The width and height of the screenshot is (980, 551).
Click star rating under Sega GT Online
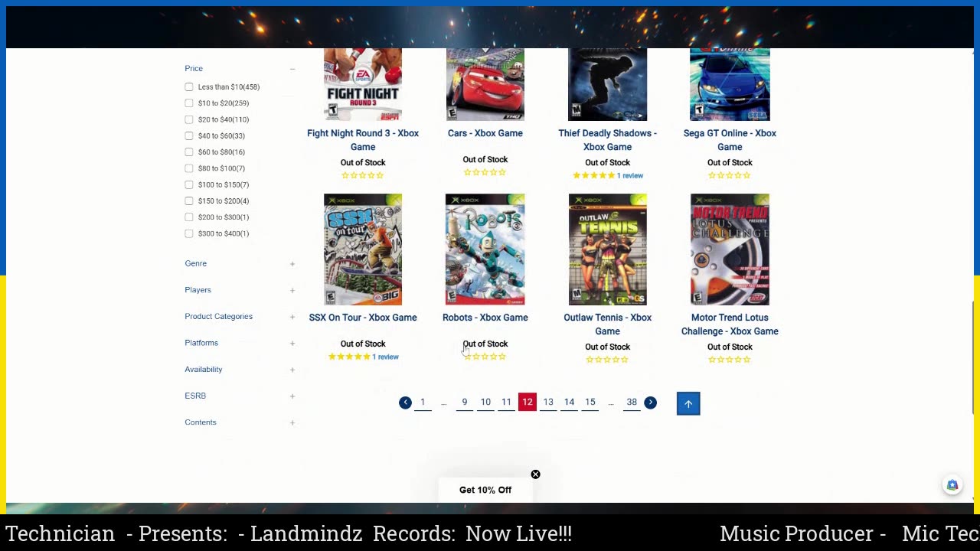pyautogui.click(x=730, y=175)
